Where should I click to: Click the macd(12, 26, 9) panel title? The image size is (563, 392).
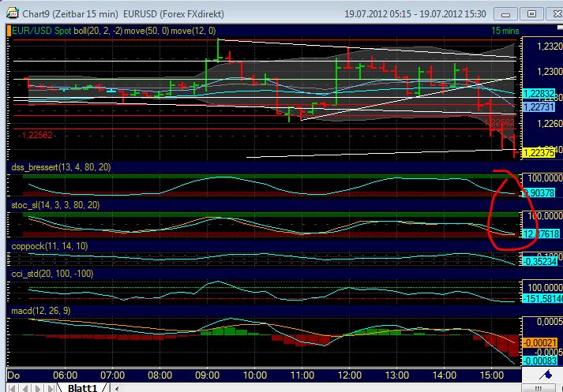coord(40,311)
